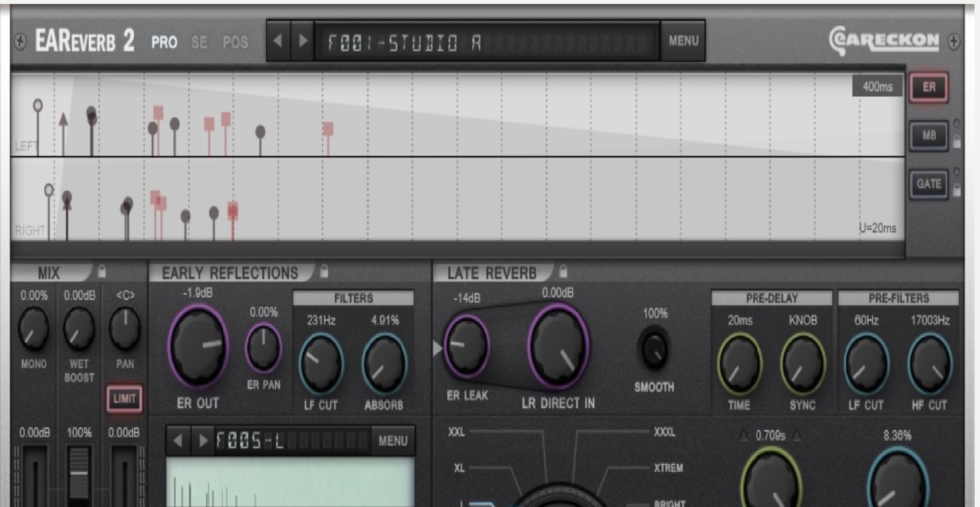This screenshot has height=507, width=980.
Task: Click the 17003Hz value above HF CUT
Action: (x=930, y=321)
